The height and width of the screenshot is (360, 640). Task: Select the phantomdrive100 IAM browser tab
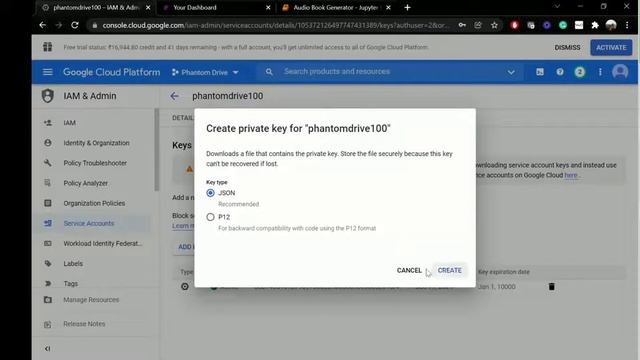96,7
